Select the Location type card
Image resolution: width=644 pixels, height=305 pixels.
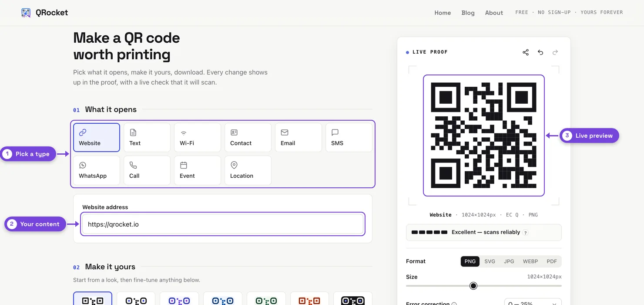[248, 170]
